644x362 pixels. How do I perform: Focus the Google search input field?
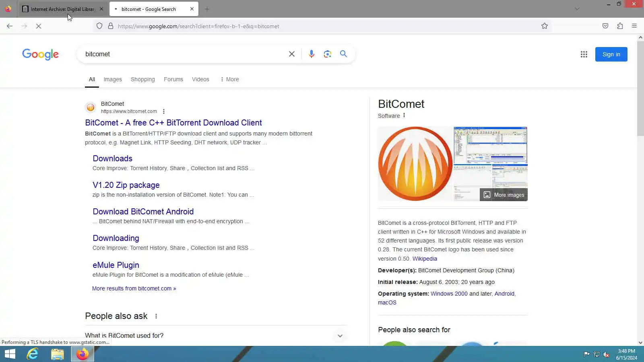[x=183, y=54]
